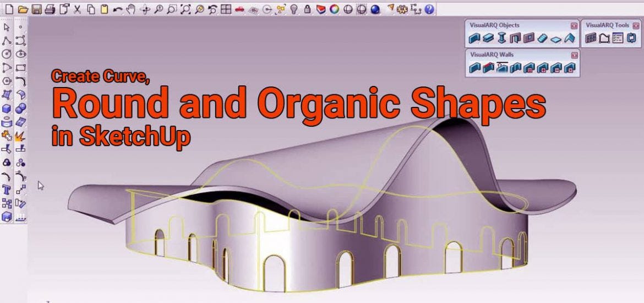
Task: Open the curtain wall grid icon in VisualARQ Tools
Action: (590, 39)
